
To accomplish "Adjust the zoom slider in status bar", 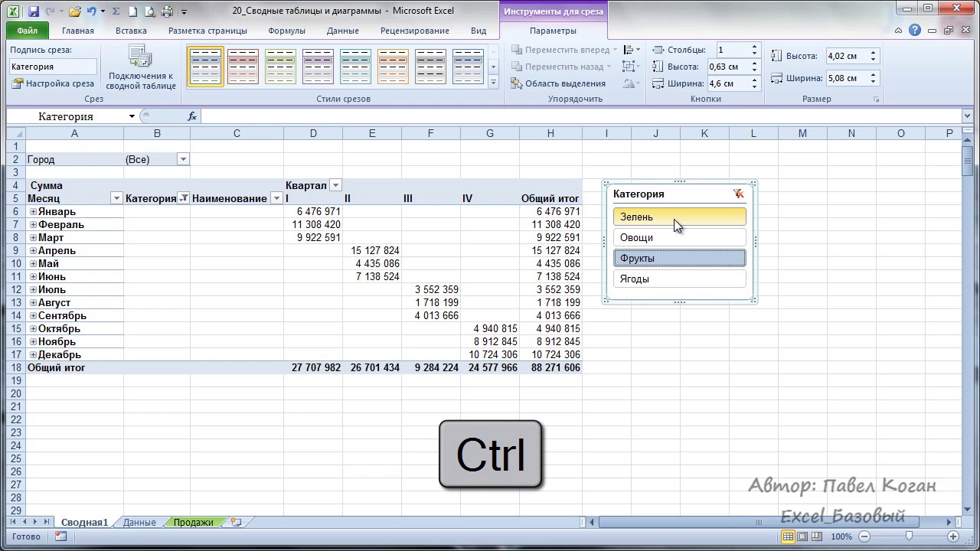I will coord(909,536).
